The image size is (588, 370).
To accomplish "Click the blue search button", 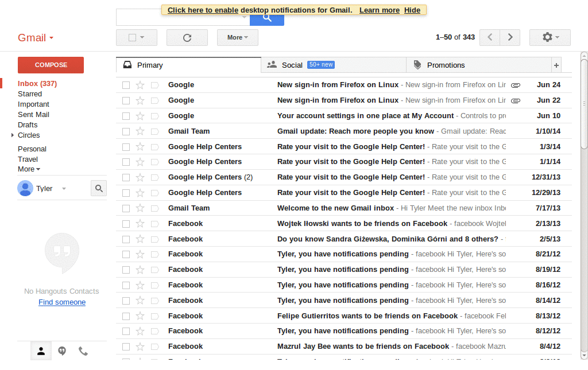I will point(266,18).
